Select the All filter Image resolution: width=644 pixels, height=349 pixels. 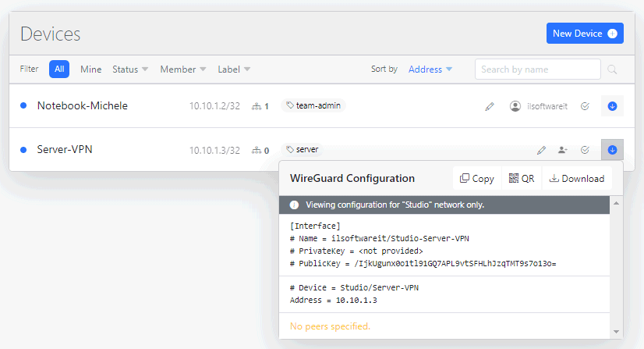coord(59,69)
